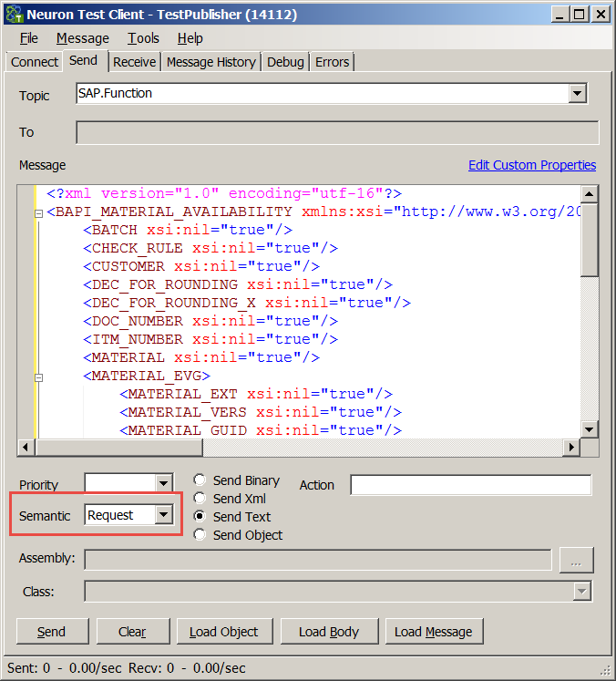
Task: Click the vertical scrollbar down arrow
Action: coord(589,430)
